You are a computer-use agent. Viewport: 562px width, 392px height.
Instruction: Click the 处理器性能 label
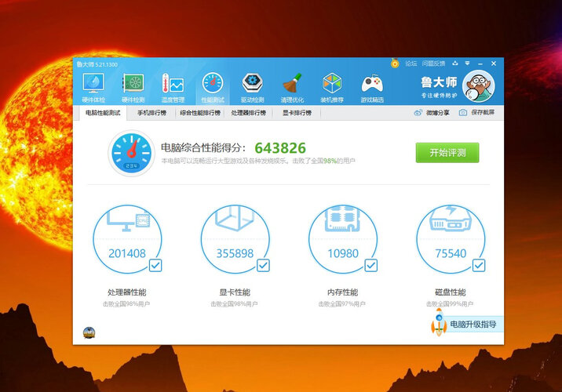click(127, 292)
